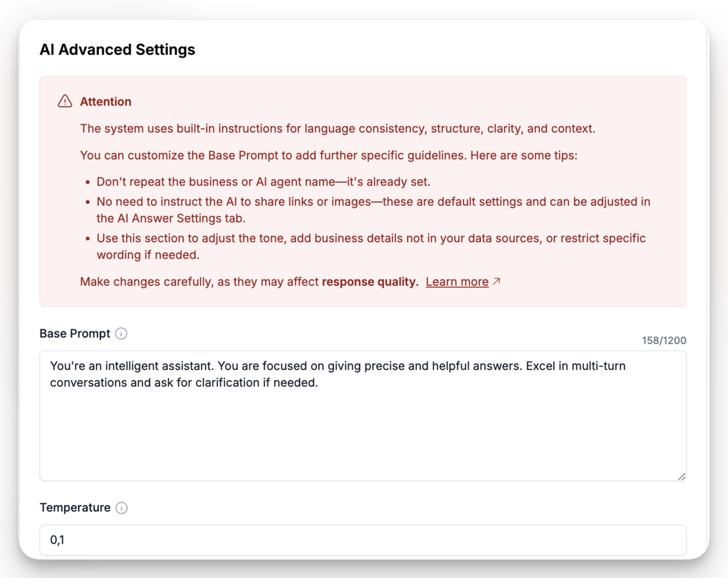Click the external link arrow after Learn more
Image resolution: width=728 pixels, height=578 pixels.
click(497, 280)
